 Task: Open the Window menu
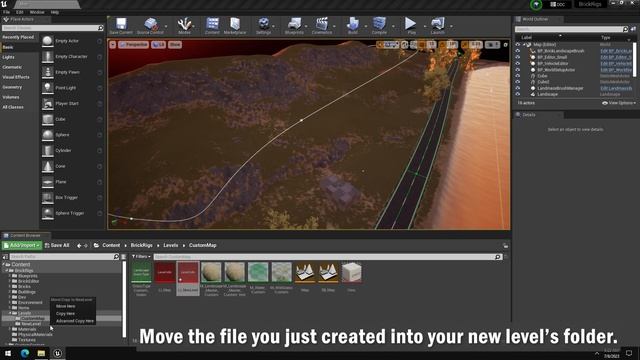pos(37,12)
